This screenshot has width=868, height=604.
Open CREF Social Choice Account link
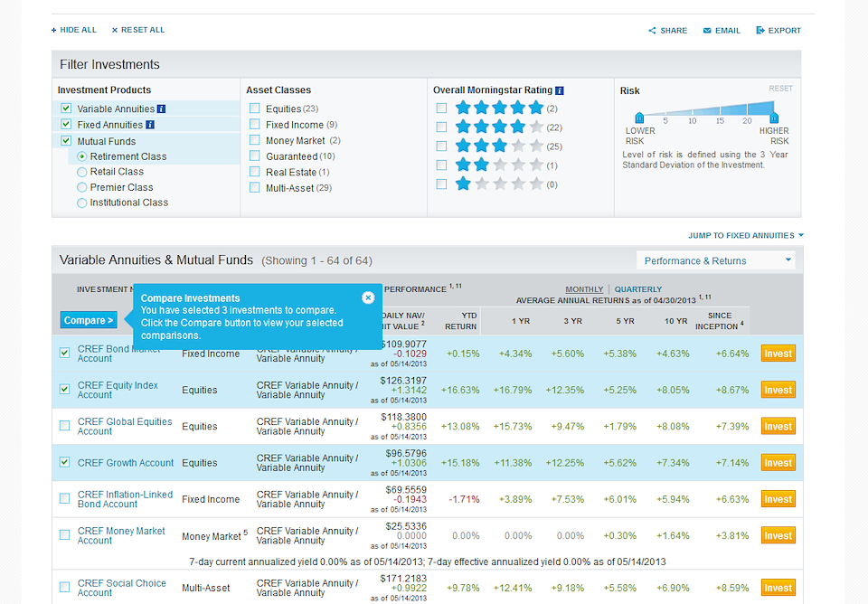pos(122,588)
